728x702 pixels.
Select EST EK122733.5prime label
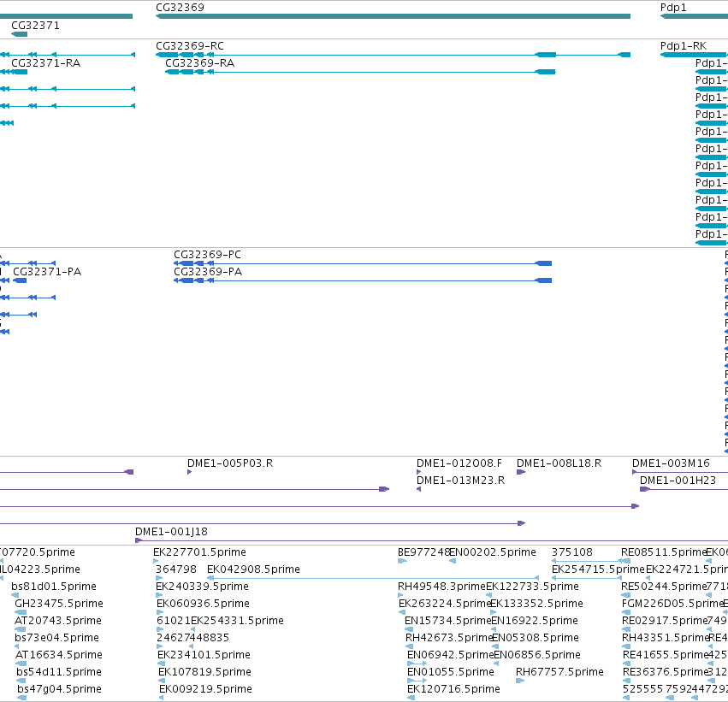click(x=533, y=587)
